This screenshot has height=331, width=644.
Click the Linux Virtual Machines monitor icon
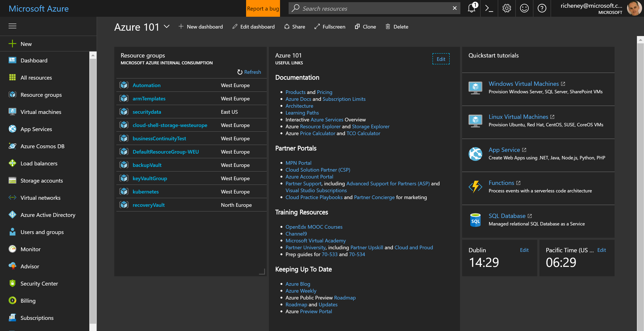click(x=475, y=121)
